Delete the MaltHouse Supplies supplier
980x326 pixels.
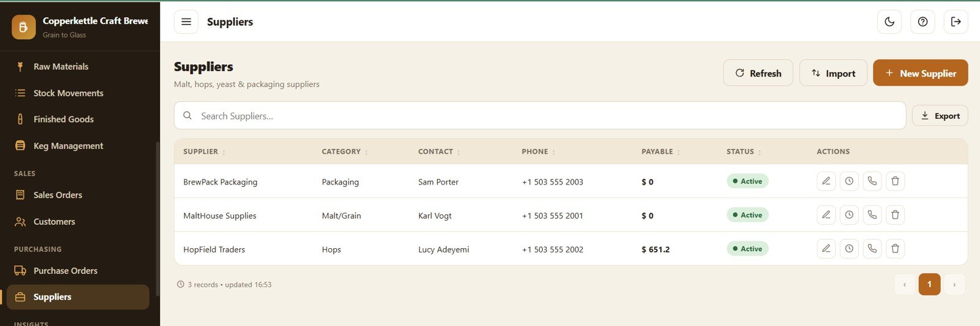[x=895, y=215]
